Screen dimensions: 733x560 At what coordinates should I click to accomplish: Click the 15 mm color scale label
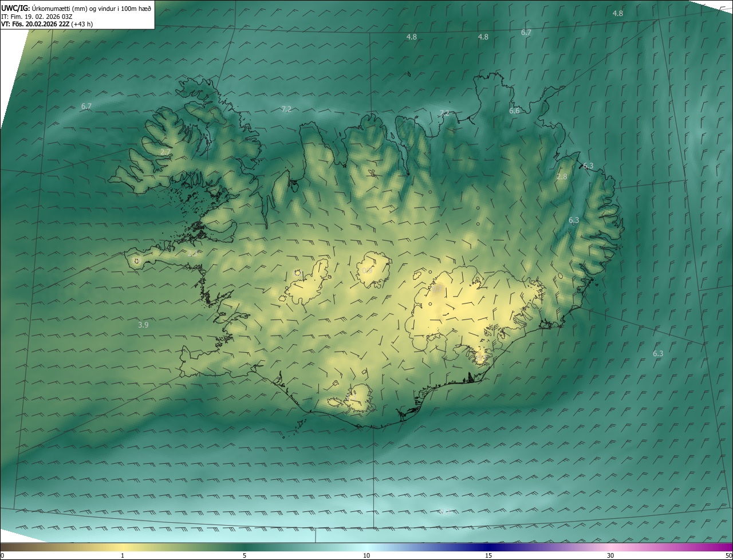pos(488,555)
